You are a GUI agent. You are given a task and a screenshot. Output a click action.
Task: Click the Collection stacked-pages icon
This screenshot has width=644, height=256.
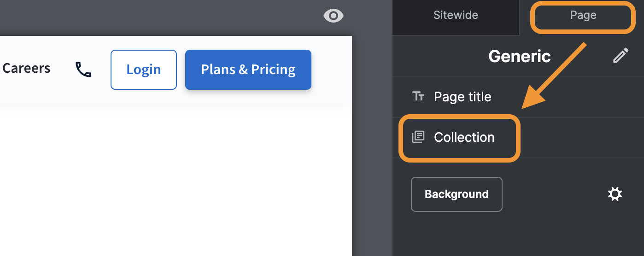(418, 137)
